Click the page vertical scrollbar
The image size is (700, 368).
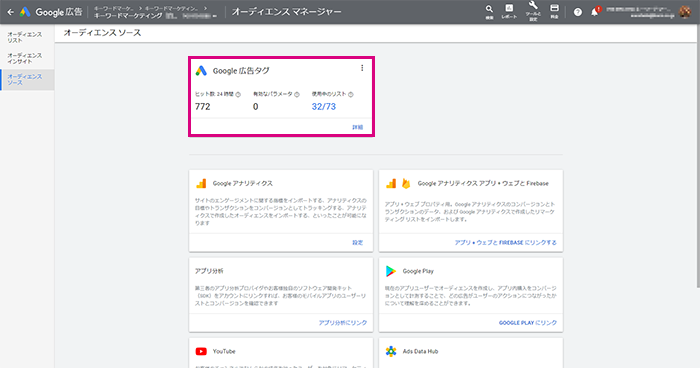point(698,156)
